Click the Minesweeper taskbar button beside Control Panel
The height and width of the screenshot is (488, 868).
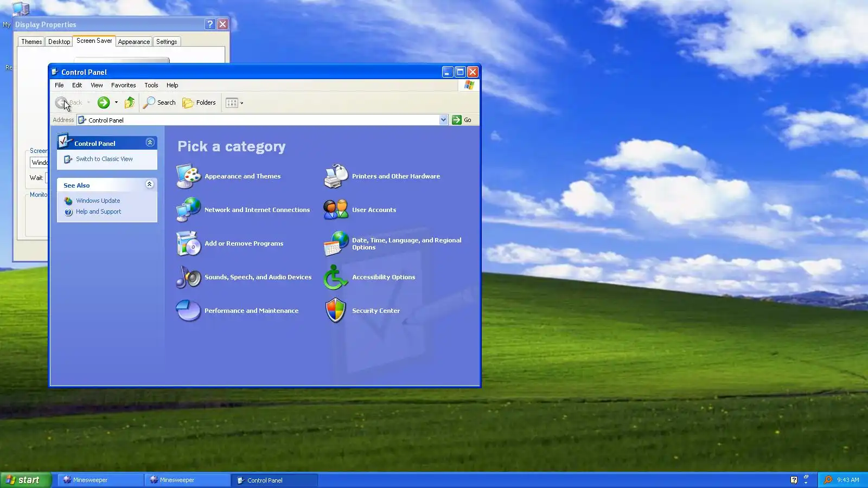(x=187, y=480)
